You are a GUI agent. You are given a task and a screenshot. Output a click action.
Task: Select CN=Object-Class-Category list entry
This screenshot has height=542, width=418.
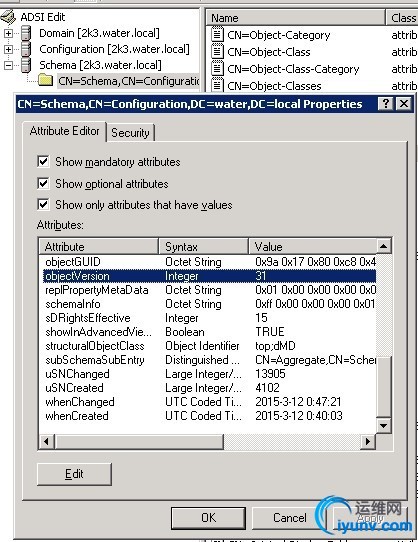tap(293, 69)
